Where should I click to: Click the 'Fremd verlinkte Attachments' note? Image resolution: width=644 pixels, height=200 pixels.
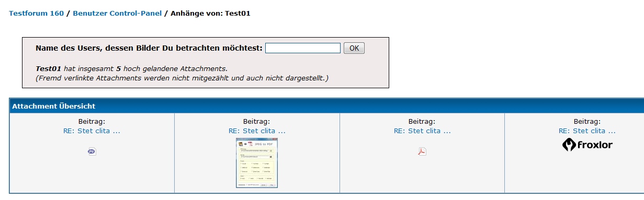[x=182, y=78]
